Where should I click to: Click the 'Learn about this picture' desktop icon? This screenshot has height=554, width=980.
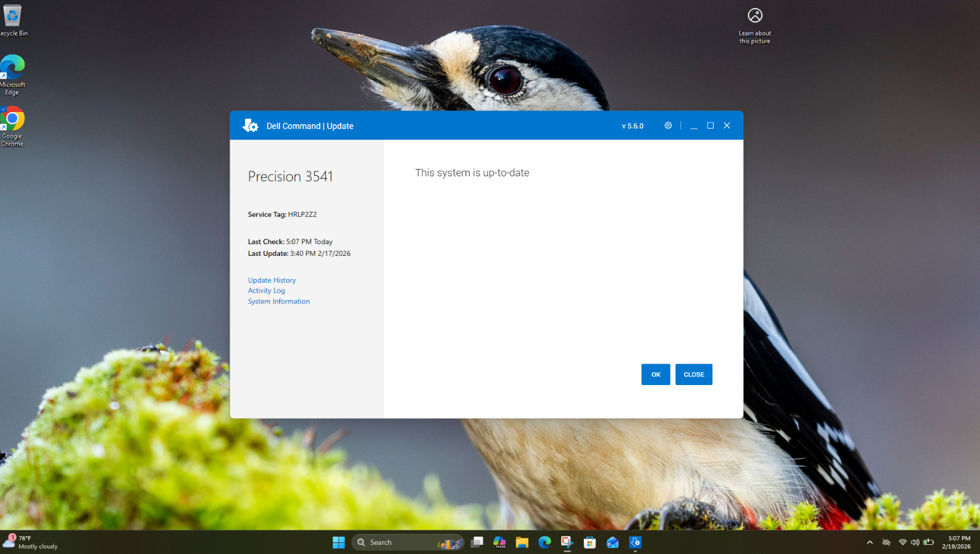tap(755, 26)
